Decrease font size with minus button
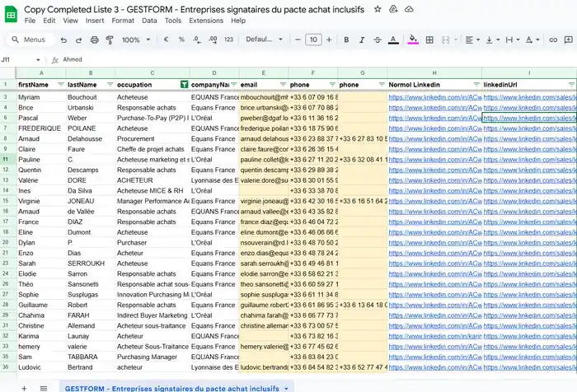The width and height of the screenshot is (577, 392). point(298,40)
